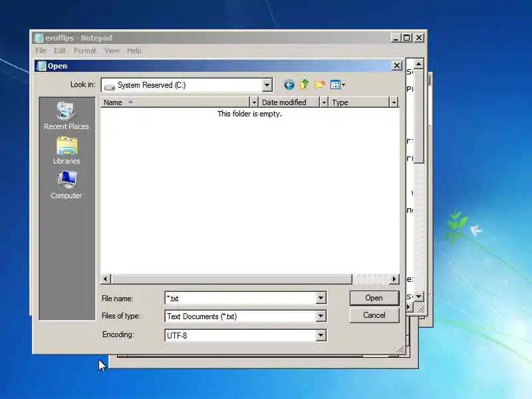This screenshot has width=532, height=399.
Task: Maximize the Notepad window
Action: point(407,38)
